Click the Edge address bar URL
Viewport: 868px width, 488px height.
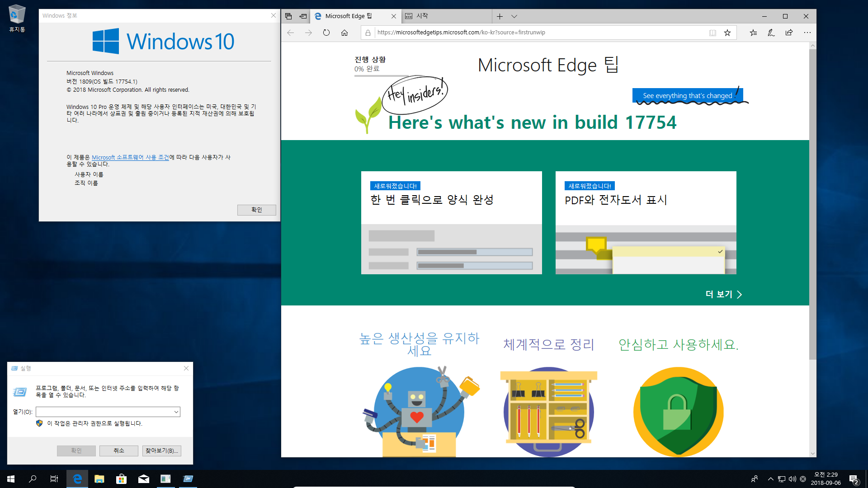click(x=461, y=33)
